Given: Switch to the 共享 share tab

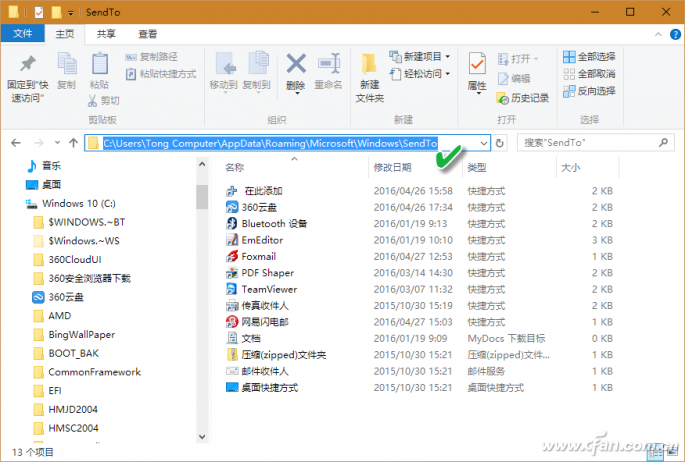Looking at the screenshot, I should coord(106,34).
